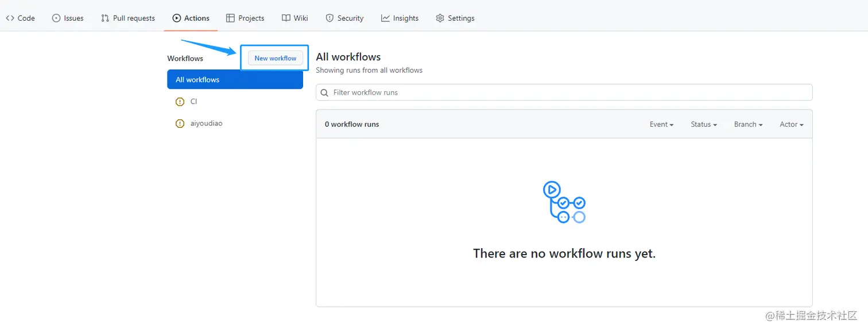Open the Settings tab label

(x=461, y=18)
